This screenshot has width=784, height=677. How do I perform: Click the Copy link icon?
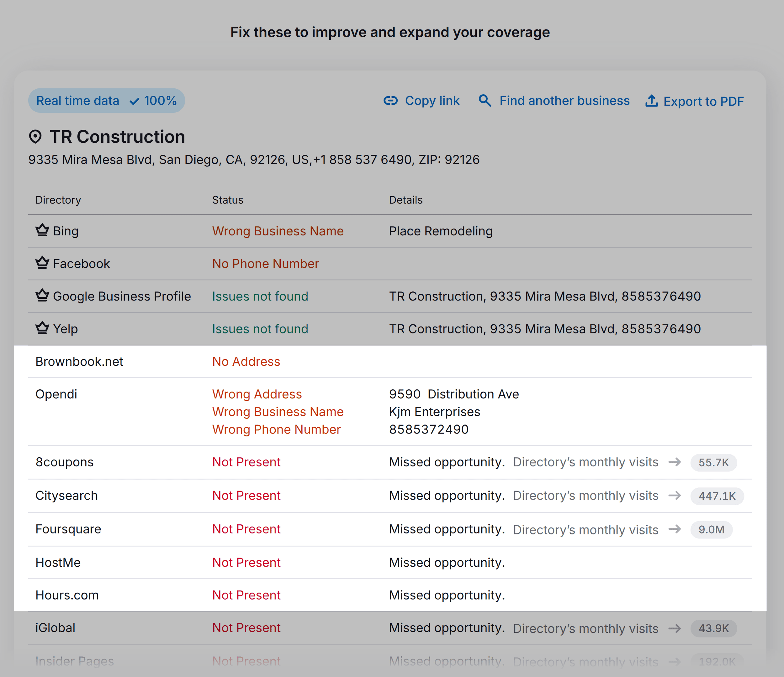pos(388,101)
